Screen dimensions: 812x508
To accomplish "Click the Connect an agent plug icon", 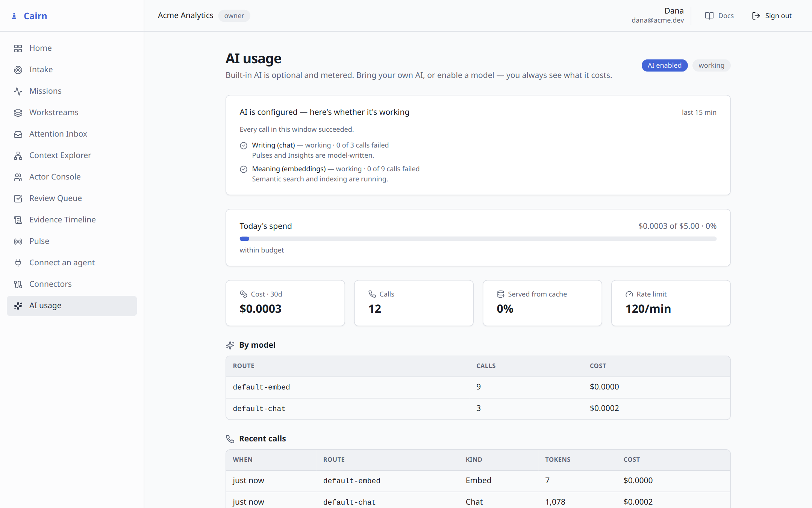I will coord(18,263).
